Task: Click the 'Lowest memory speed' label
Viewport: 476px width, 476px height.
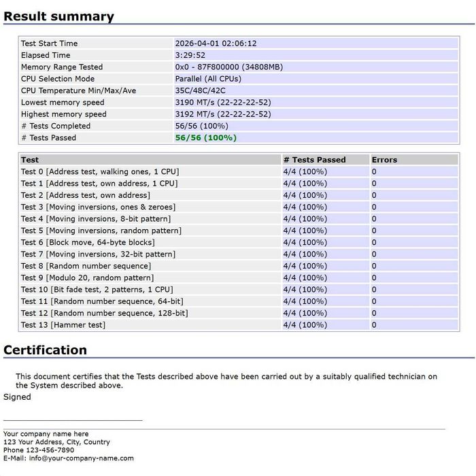Action: coord(63,103)
